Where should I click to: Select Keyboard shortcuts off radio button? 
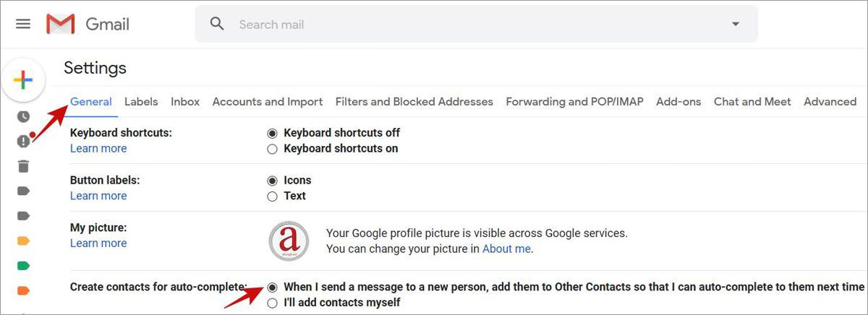(272, 133)
